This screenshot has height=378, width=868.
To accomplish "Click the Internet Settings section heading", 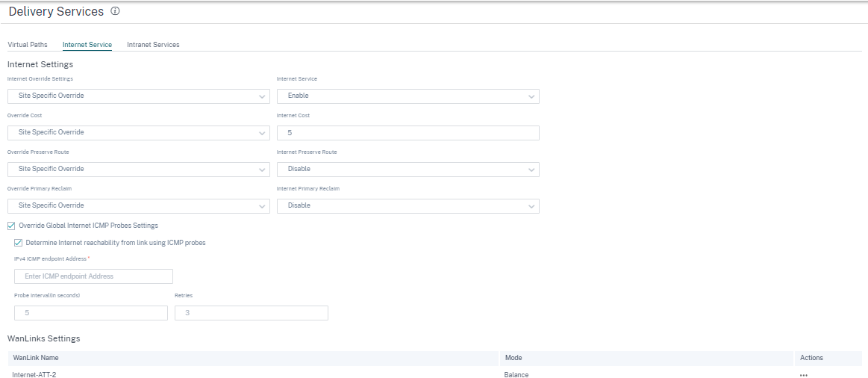I will point(40,65).
